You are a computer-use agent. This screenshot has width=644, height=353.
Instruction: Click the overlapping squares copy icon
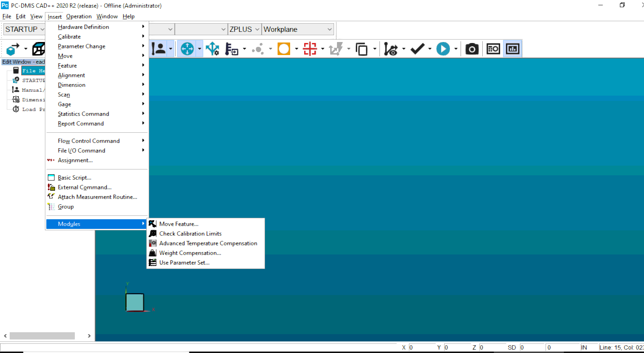coord(362,49)
